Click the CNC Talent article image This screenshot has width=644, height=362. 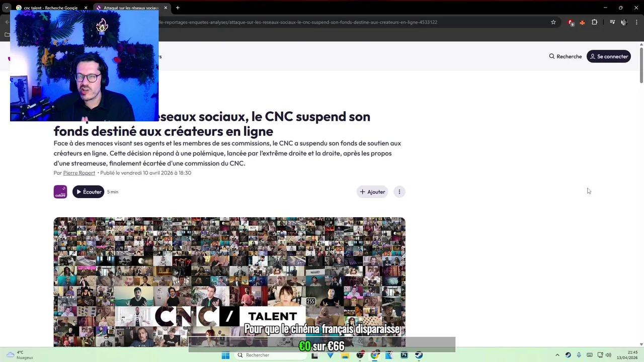229,282
